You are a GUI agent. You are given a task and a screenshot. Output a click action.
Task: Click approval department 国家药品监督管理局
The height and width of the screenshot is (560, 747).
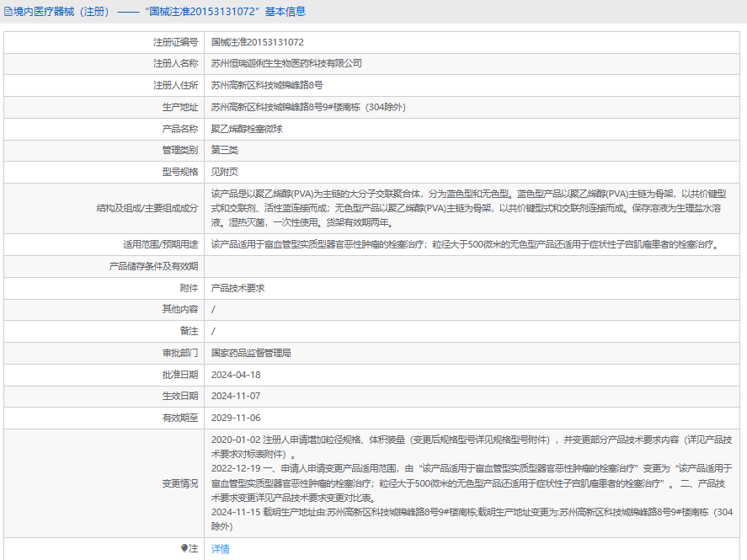pos(251,353)
